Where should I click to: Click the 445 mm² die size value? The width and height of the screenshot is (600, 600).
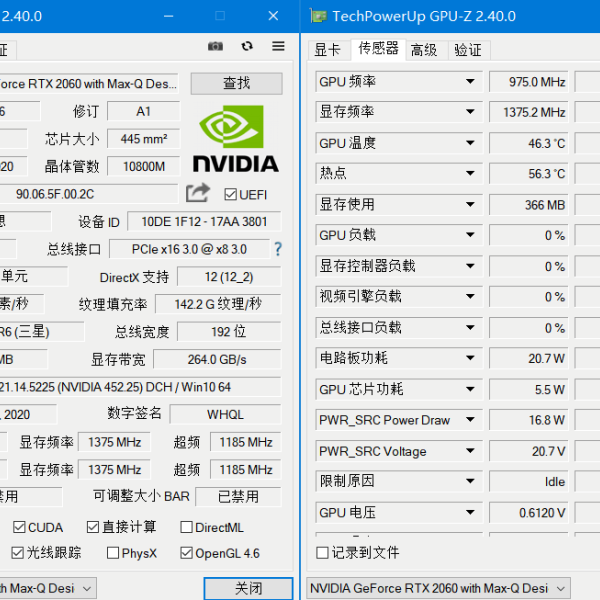pos(144,139)
